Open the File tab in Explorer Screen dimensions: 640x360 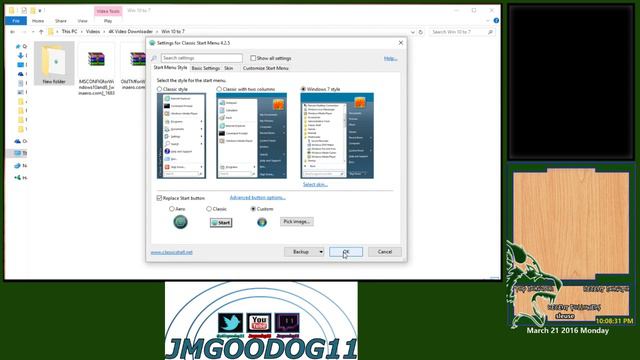coord(16,21)
